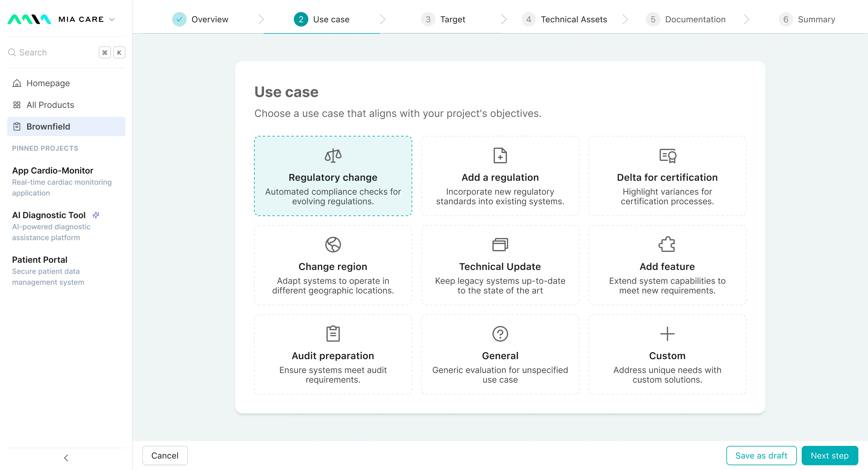This screenshot has height=470, width=868.
Task: Collapse the sidebar with the left chevron
Action: tap(66, 458)
